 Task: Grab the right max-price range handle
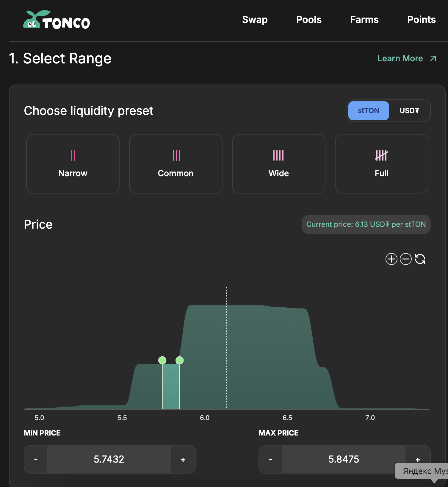point(179,360)
